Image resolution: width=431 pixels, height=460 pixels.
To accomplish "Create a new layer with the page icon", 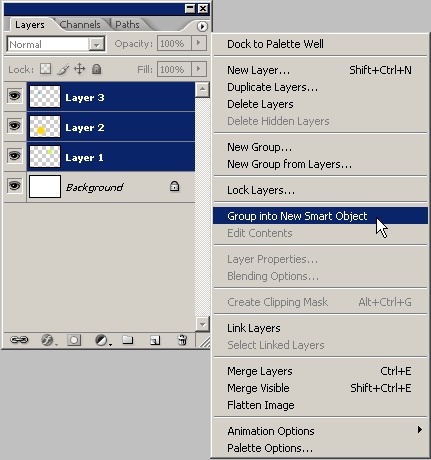I will coord(155,340).
